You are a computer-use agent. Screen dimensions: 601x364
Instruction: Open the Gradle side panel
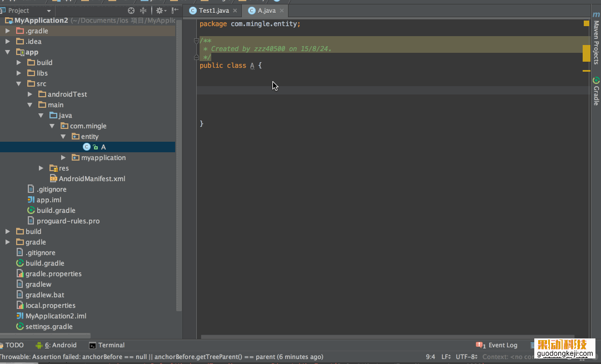[x=596, y=92]
